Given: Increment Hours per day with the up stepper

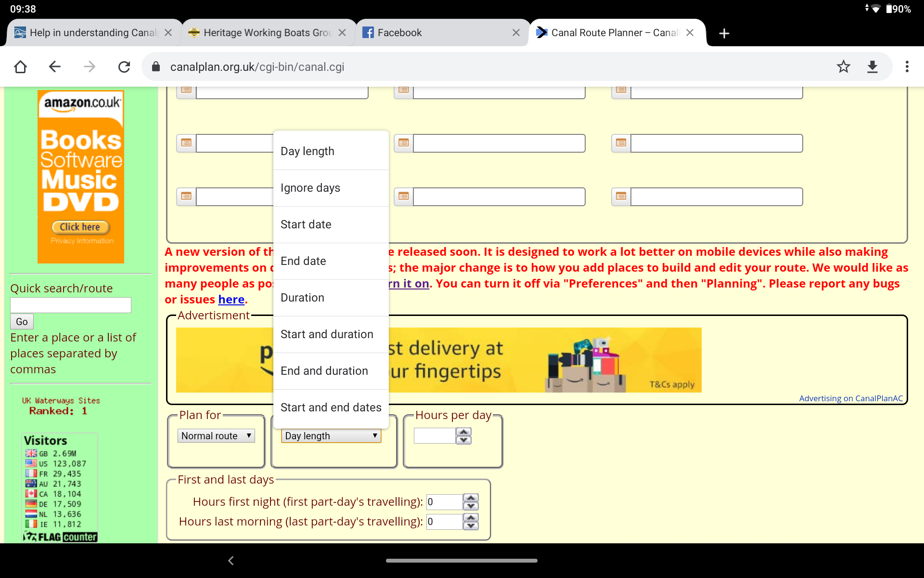Looking at the screenshot, I should coord(463,432).
